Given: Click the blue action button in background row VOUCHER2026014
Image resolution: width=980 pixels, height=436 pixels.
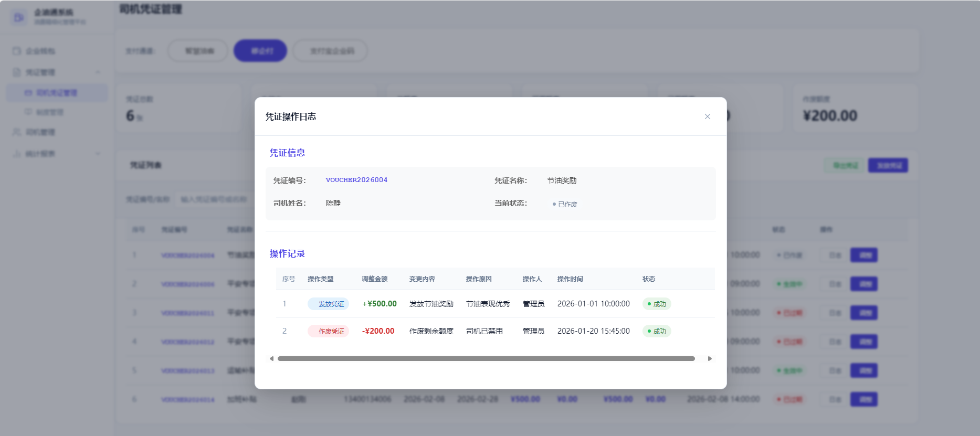Looking at the screenshot, I should click(x=864, y=399).
